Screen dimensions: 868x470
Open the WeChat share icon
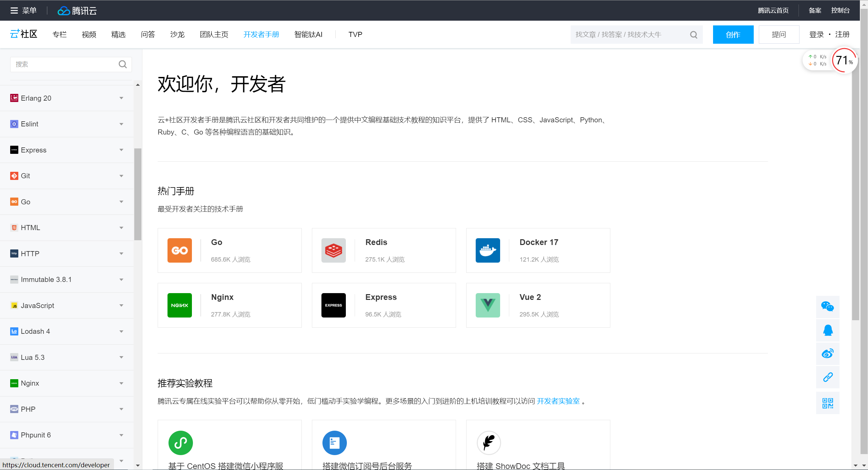[x=828, y=307]
